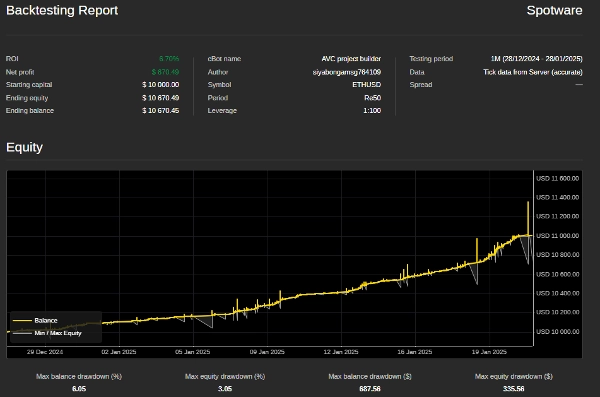
Task: Click the Period label
Action: click(218, 98)
